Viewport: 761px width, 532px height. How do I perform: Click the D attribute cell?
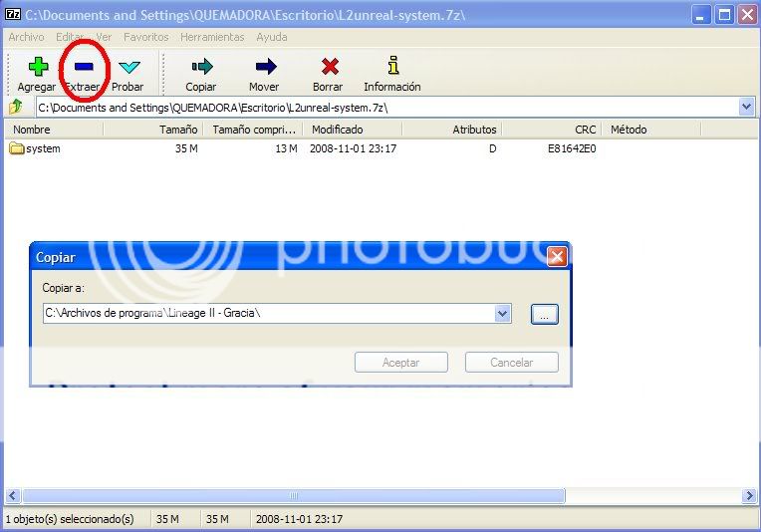coord(493,148)
